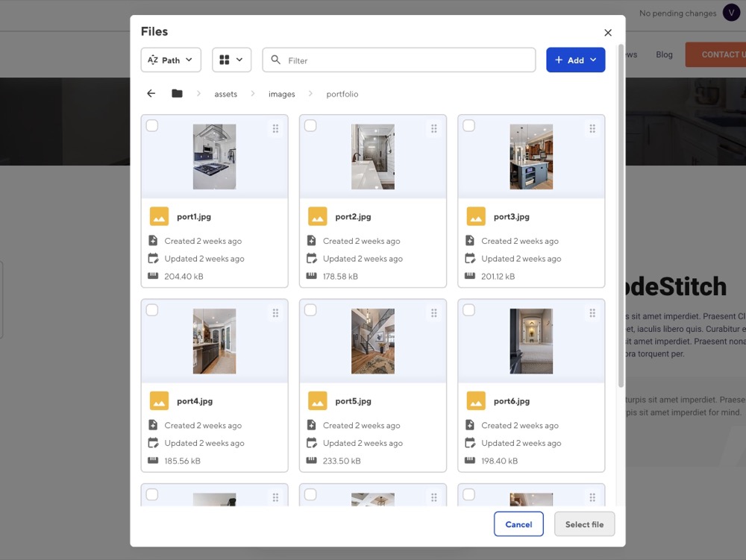The width and height of the screenshot is (746, 560).
Task: Click the Select file button
Action: click(584, 524)
